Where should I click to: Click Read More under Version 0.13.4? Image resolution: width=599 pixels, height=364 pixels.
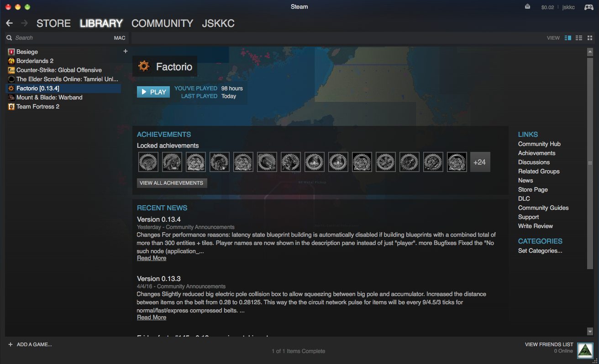coord(152,258)
